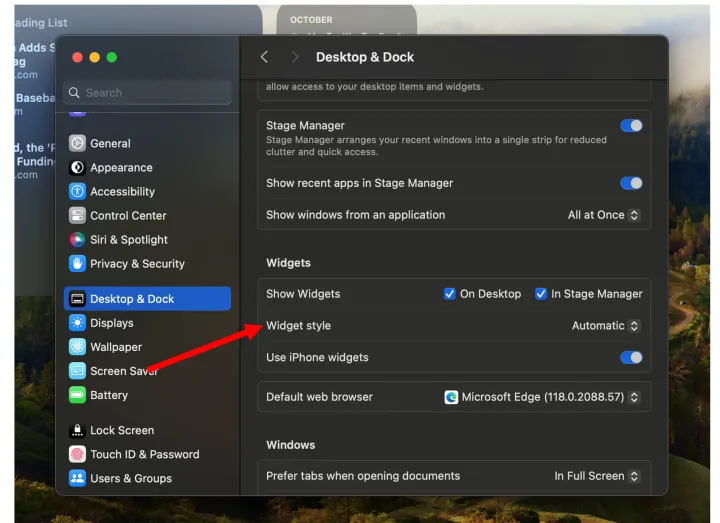Screen dimensions: 720x523
Task: Click the Wallpaper icon in sidebar
Action: coord(77,347)
